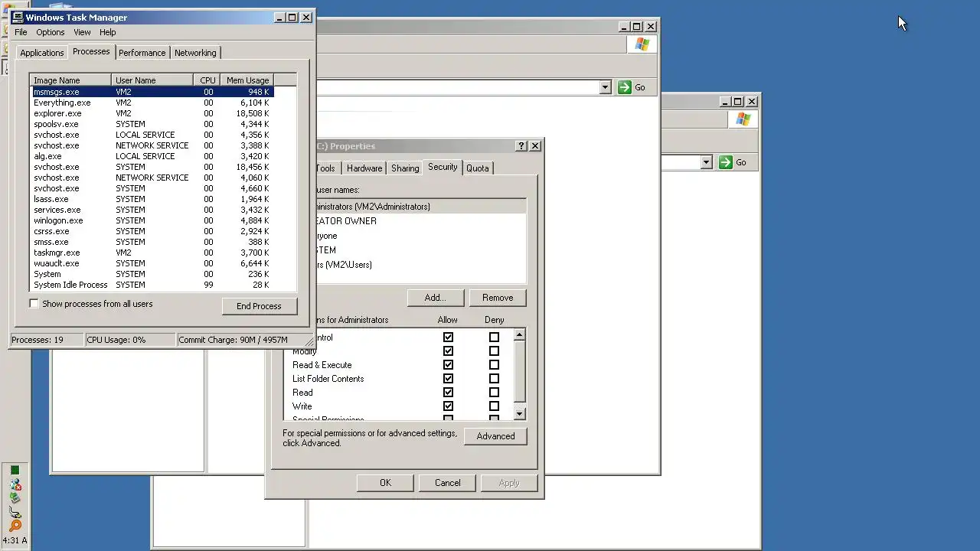Open the Hardware tab in Properties
Screen dimensions: 980x551
[x=364, y=168]
